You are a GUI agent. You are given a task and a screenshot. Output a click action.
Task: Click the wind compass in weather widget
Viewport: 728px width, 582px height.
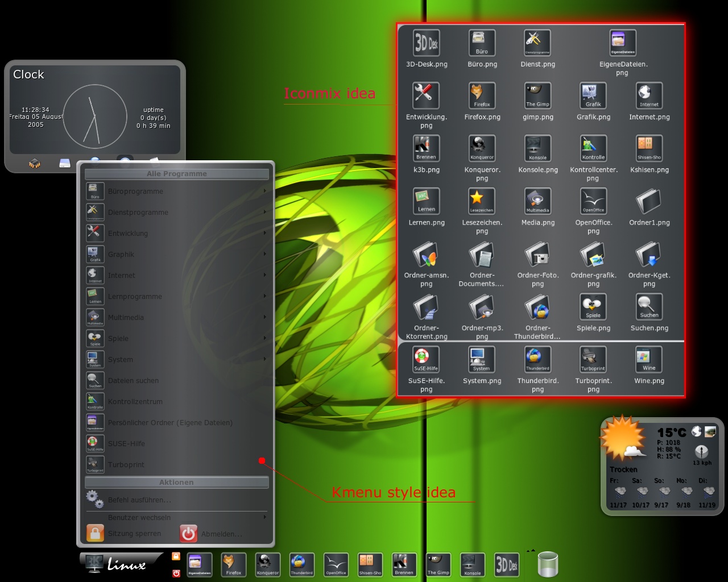click(x=702, y=451)
